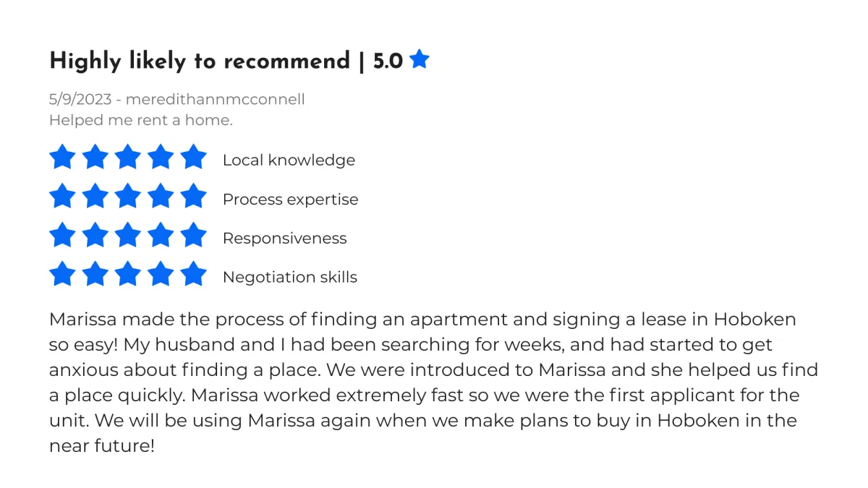Click the Helped me rent a home text
Viewport: 868px width, 488px height.
point(141,120)
